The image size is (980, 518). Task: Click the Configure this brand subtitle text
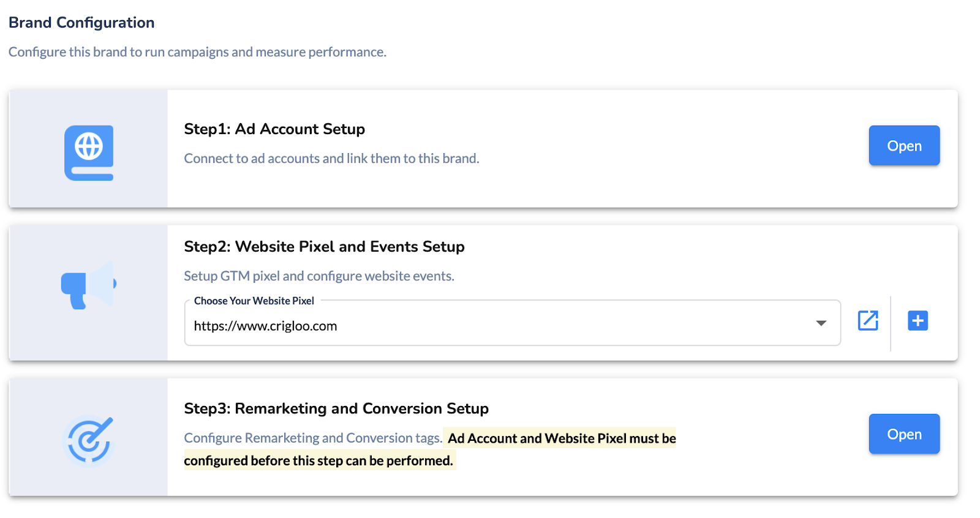197,52
